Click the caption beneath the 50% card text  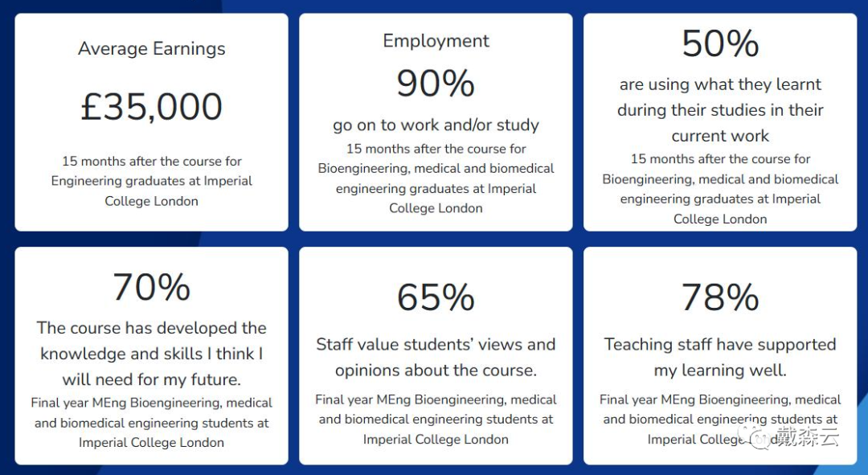pyautogui.click(x=720, y=189)
